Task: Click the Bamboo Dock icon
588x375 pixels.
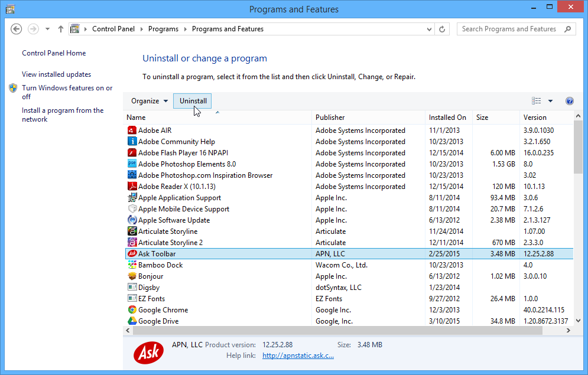Action: [x=133, y=265]
